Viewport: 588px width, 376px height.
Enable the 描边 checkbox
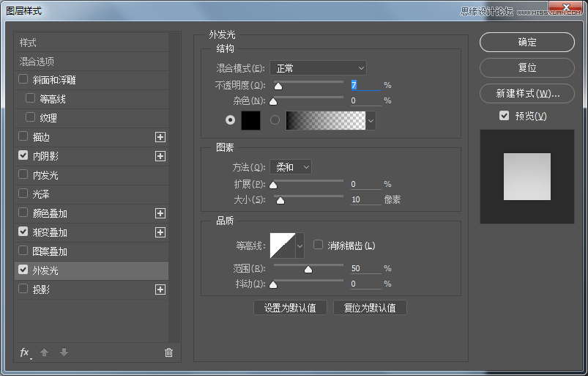click(23, 136)
